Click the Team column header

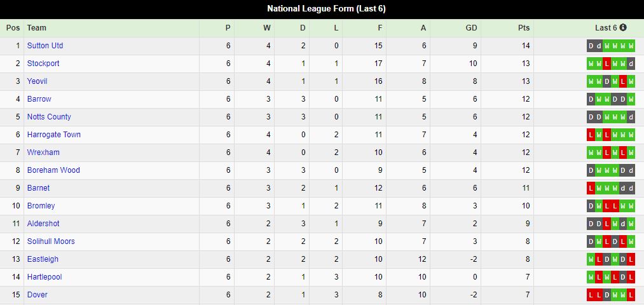(x=37, y=28)
